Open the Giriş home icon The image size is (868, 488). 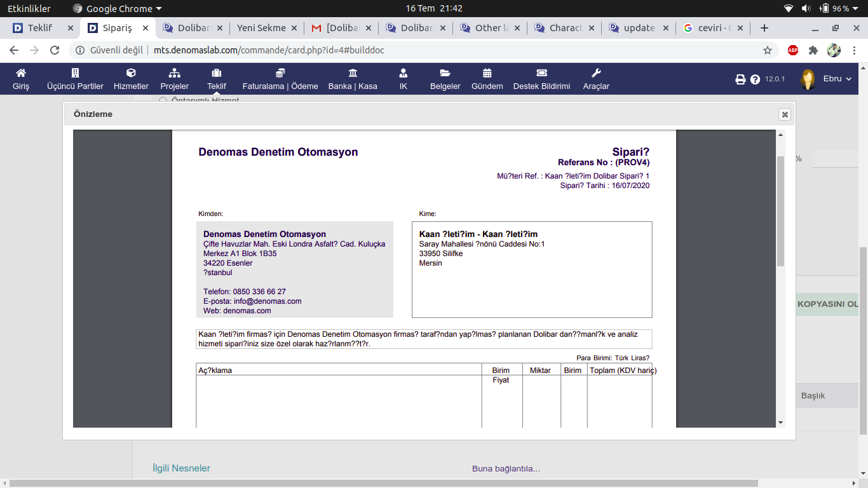coord(21,73)
